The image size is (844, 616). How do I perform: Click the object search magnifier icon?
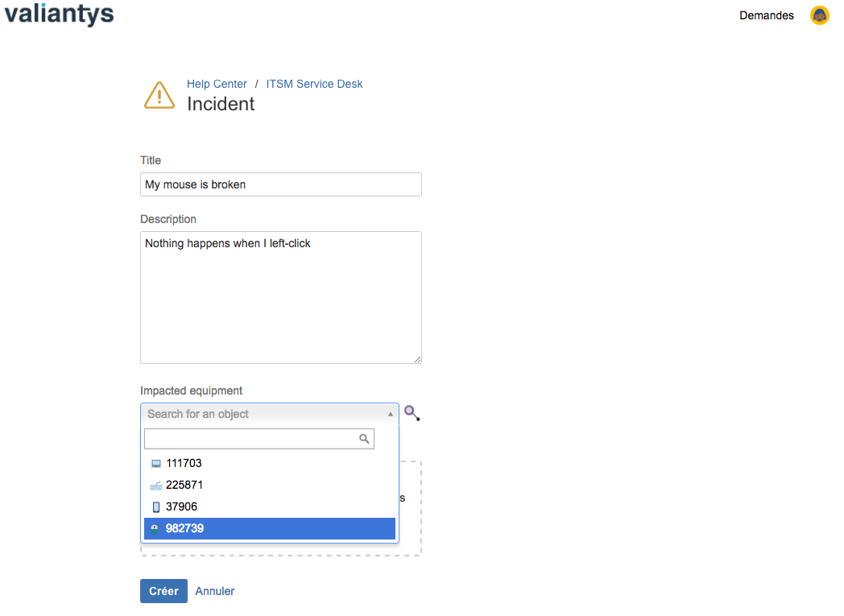(412, 413)
